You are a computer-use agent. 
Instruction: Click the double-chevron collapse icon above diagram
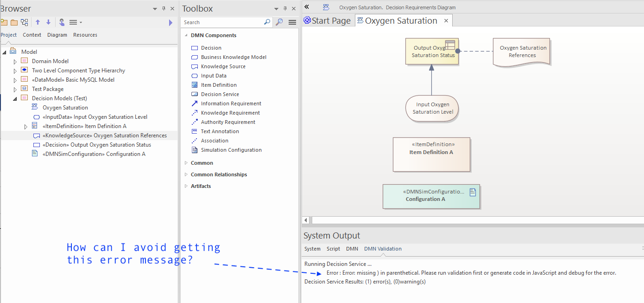pyautogui.click(x=307, y=7)
